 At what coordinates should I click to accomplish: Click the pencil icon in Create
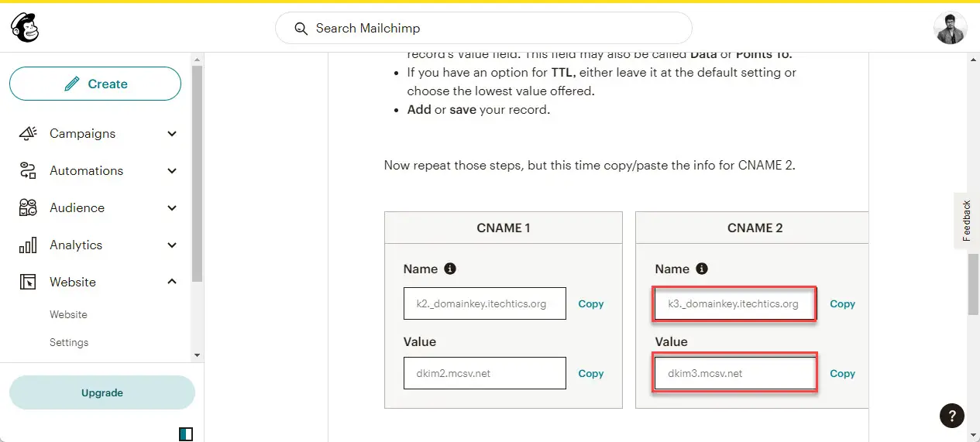[x=72, y=84]
